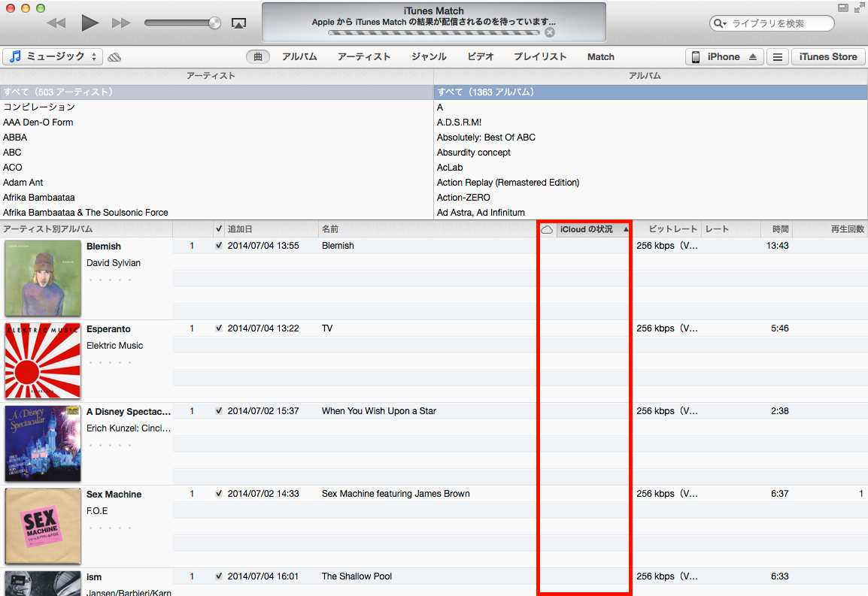The height and width of the screenshot is (596, 868).
Task: Uncheck When You Wish Upon a Star checkbox
Action: pos(219,411)
